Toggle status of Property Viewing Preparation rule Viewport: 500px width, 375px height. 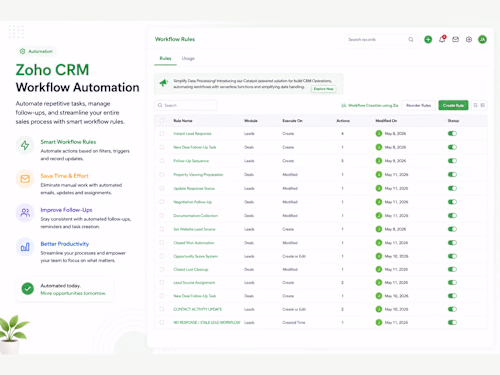click(452, 174)
